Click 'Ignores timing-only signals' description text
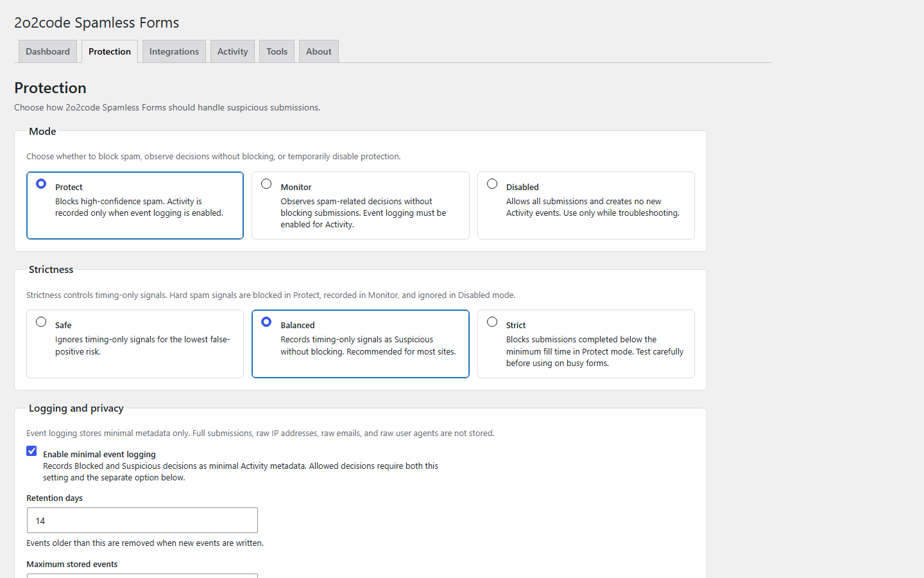The width and height of the screenshot is (924, 578). [x=142, y=346]
